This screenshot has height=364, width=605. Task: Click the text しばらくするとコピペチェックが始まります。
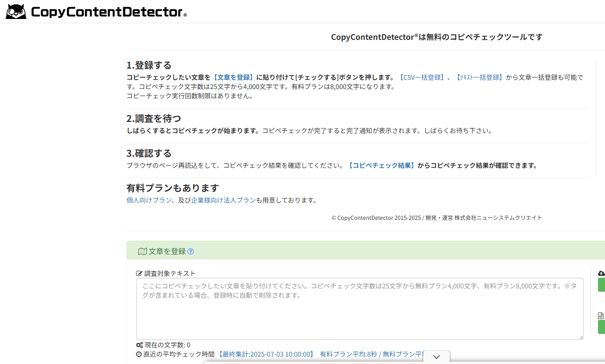[x=194, y=131]
